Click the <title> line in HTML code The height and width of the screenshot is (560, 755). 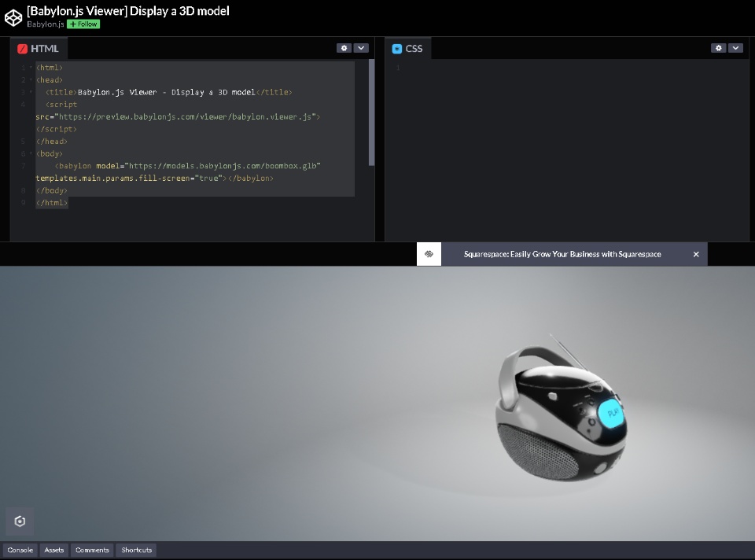tap(168, 92)
